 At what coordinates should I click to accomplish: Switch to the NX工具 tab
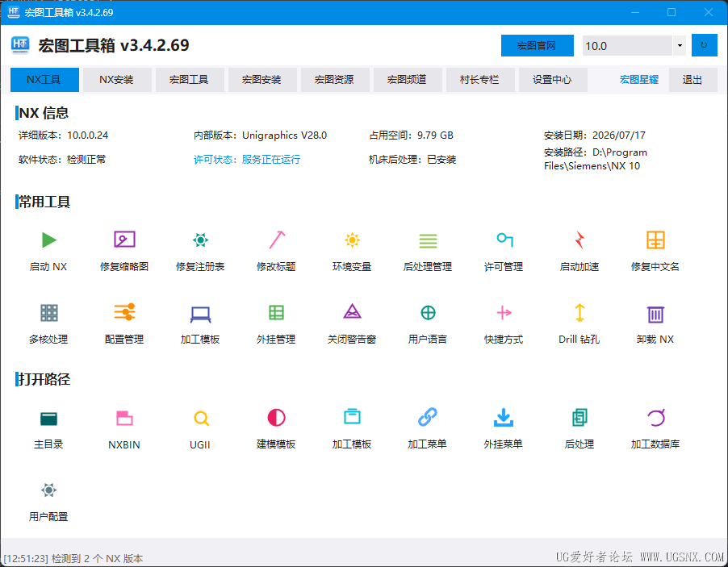point(44,80)
